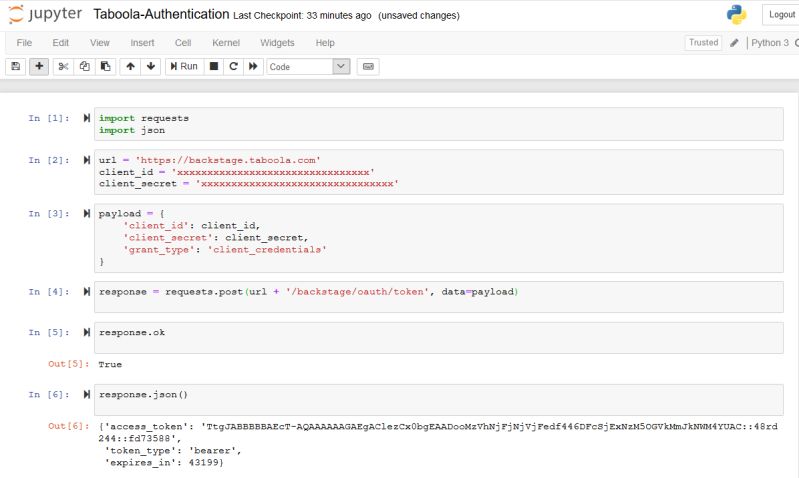Run cell In [2] using its run icon

click(87, 160)
